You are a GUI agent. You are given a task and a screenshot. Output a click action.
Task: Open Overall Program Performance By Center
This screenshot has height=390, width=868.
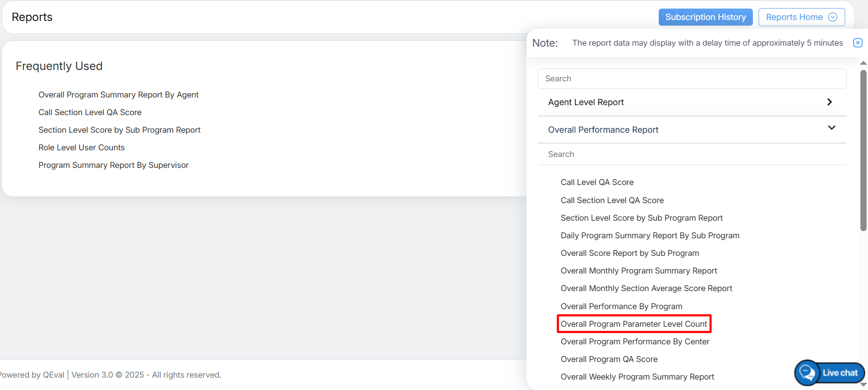click(635, 341)
